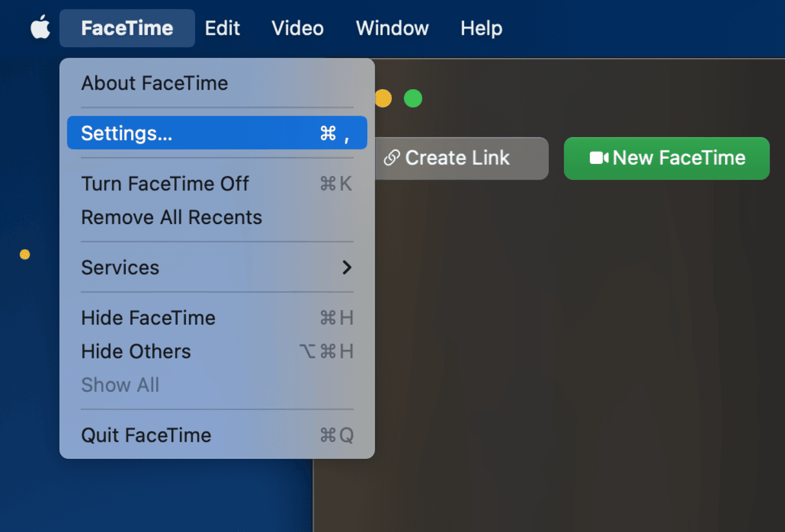Expand the Services submenu
Screen dimensions: 785x532
pos(217,267)
